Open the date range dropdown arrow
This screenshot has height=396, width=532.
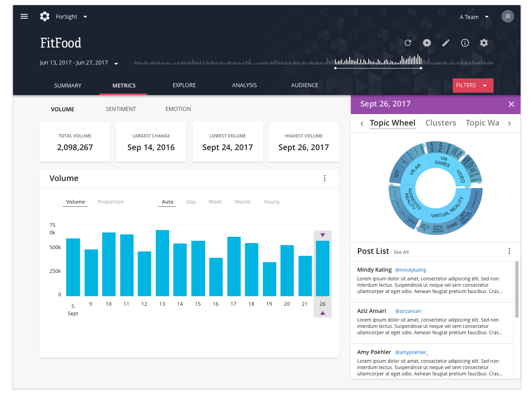click(x=116, y=64)
